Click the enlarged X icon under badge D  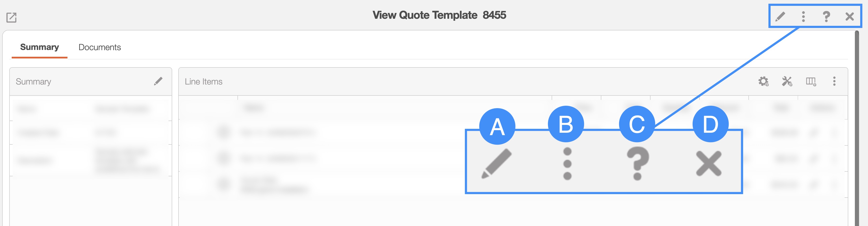[x=709, y=164]
